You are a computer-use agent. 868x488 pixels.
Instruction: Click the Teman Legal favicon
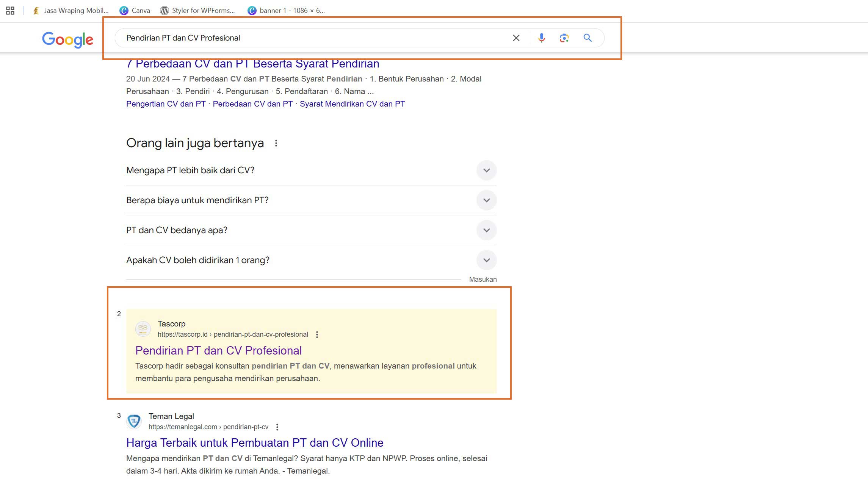tap(134, 421)
